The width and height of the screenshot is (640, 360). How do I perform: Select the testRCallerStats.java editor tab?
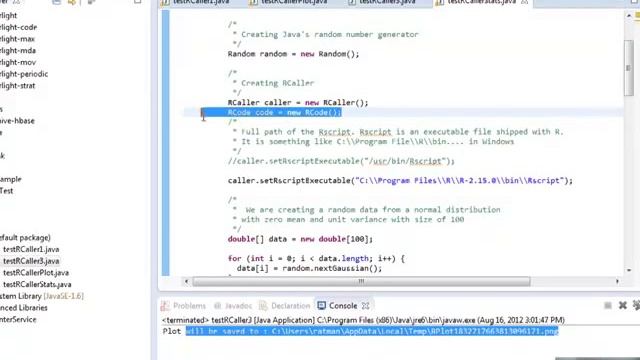tap(482, 2)
